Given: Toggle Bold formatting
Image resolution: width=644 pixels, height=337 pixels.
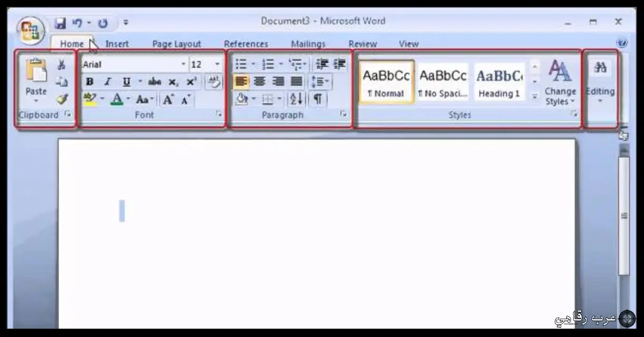Looking at the screenshot, I should [90, 82].
